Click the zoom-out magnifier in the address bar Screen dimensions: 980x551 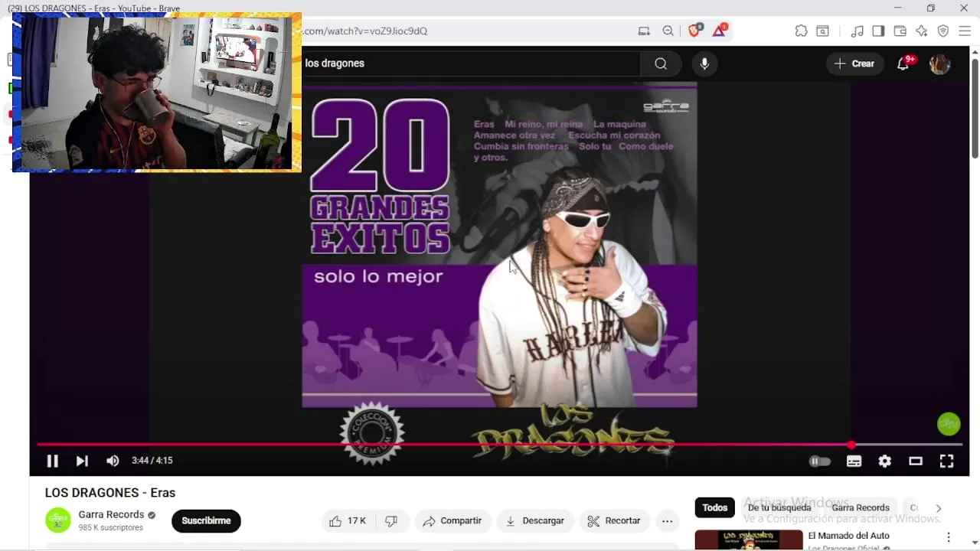pyautogui.click(x=668, y=31)
